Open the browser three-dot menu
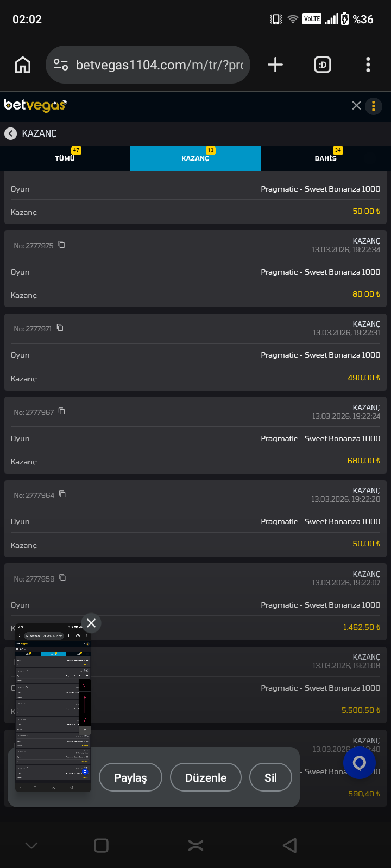 point(368,65)
